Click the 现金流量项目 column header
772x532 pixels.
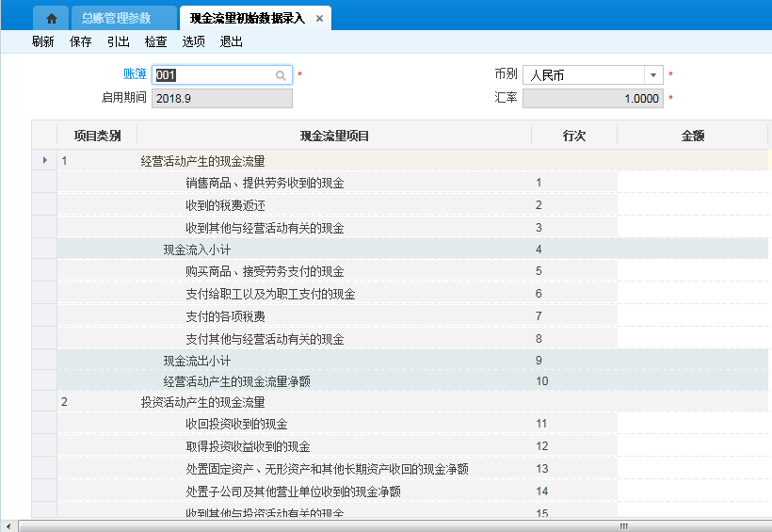tap(334, 136)
